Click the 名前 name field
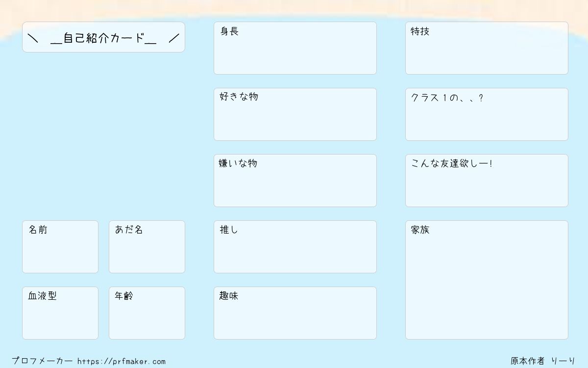 pos(60,247)
